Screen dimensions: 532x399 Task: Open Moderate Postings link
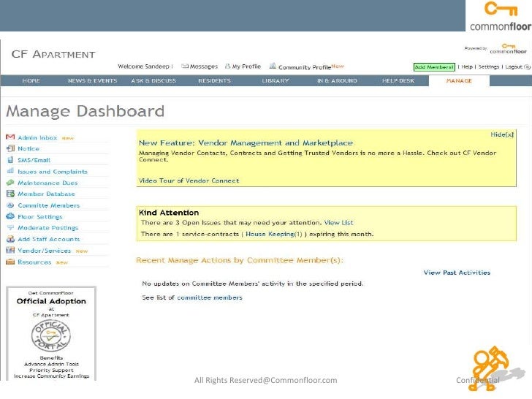tap(47, 228)
